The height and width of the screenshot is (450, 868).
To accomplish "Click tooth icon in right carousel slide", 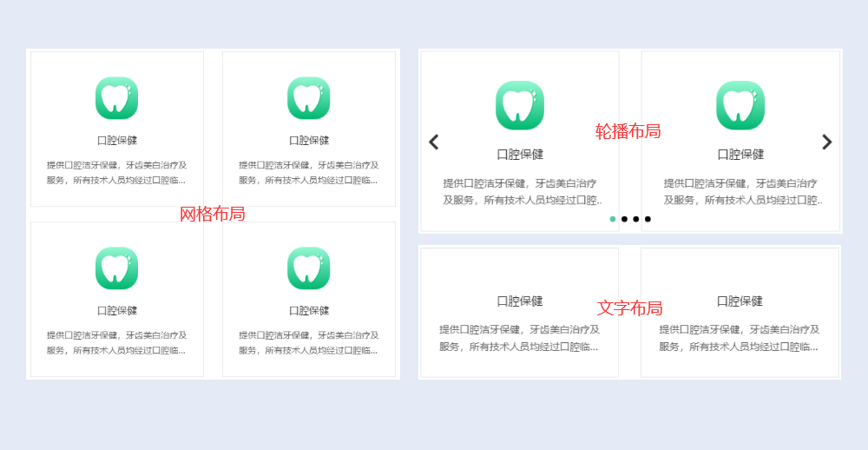I will click(x=740, y=106).
